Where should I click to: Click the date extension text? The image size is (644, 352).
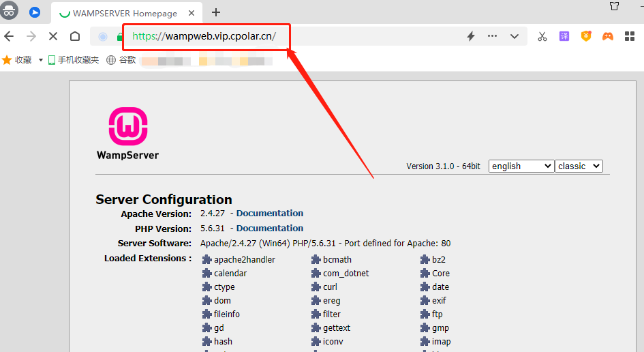coord(440,287)
